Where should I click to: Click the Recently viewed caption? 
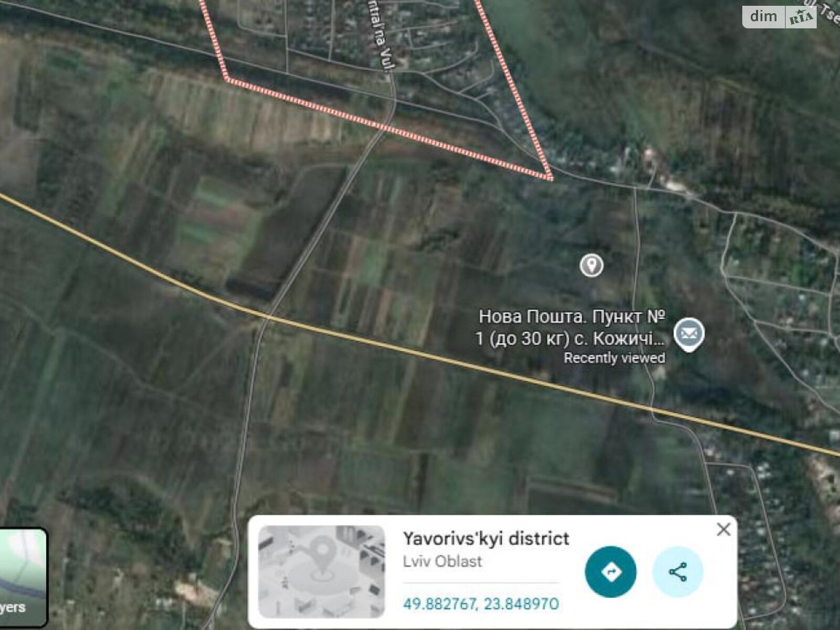tap(614, 358)
